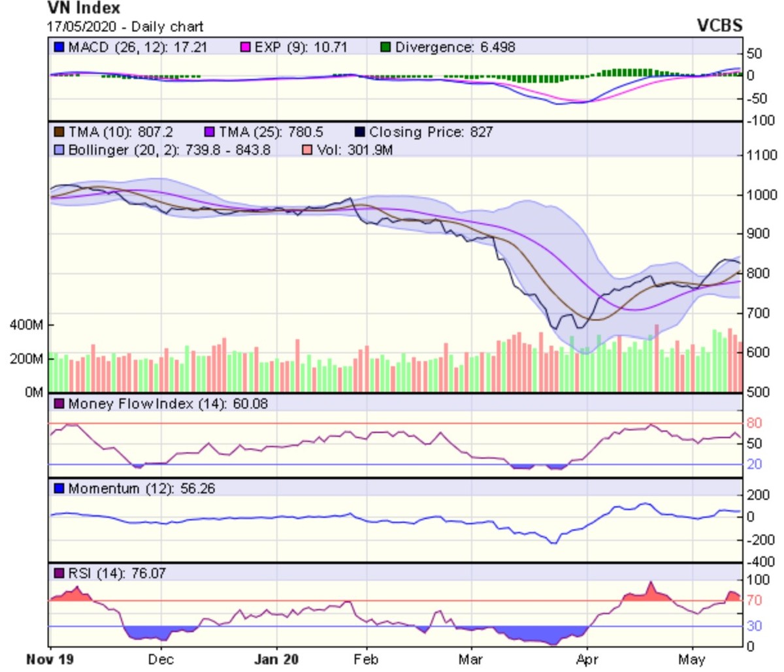Click the magenta EXP (9) legend square
Image resolution: width=784 pixels, height=672 pixels.
coord(246,48)
